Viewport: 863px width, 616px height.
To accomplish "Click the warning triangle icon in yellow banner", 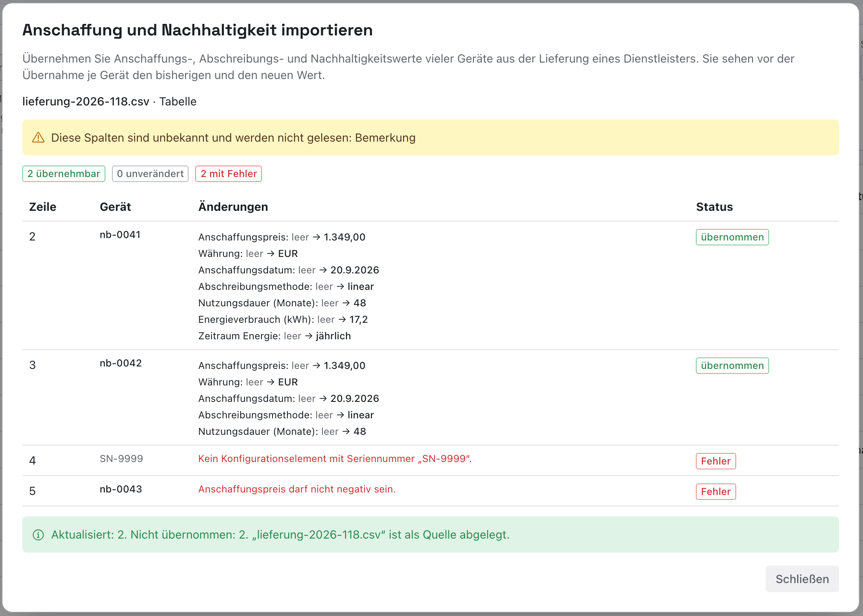I will click(x=38, y=138).
